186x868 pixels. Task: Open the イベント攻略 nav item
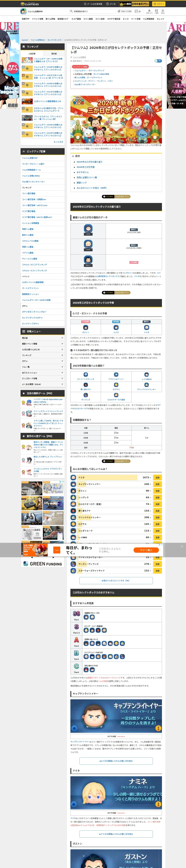38,19
